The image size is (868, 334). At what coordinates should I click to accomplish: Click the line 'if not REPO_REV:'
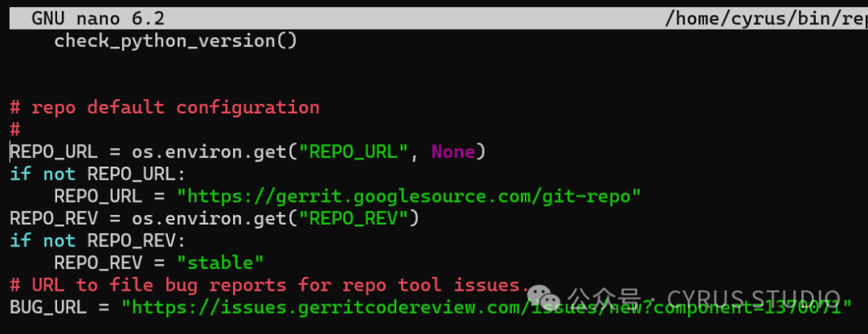[98, 241]
